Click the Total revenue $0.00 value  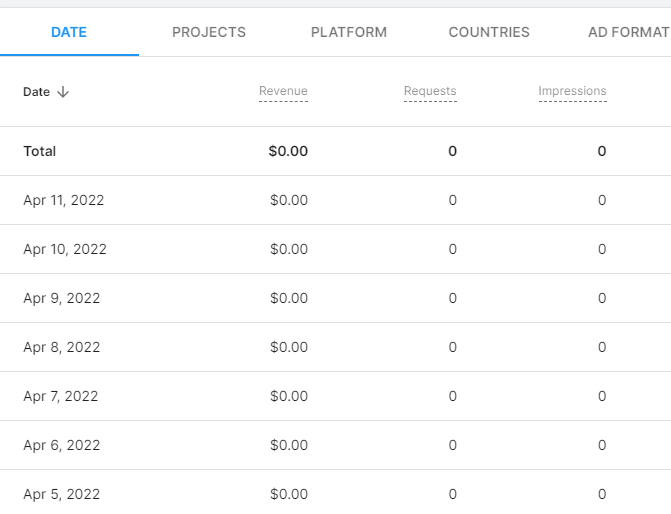click(x=288, y=151)
